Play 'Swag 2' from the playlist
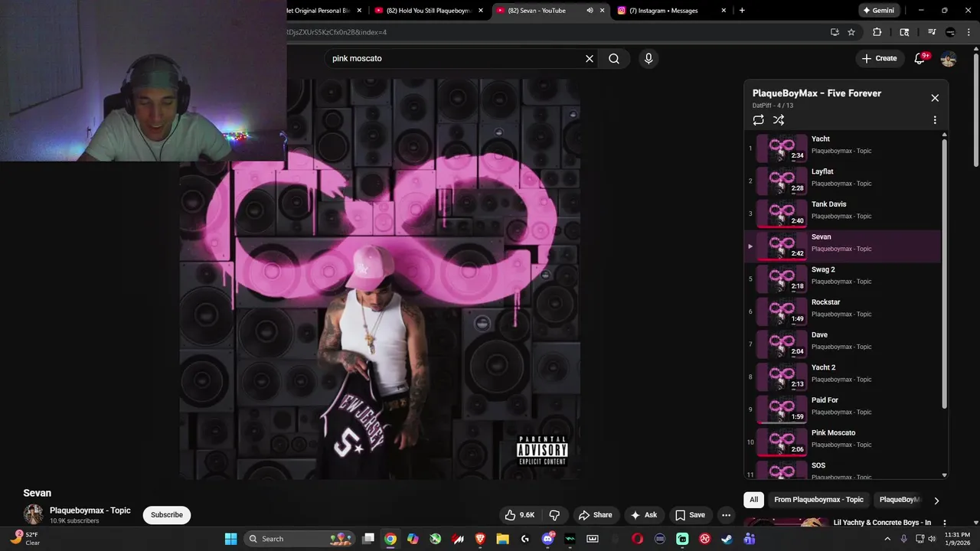This screenshot has width=980, height=551. click(842, 279)
